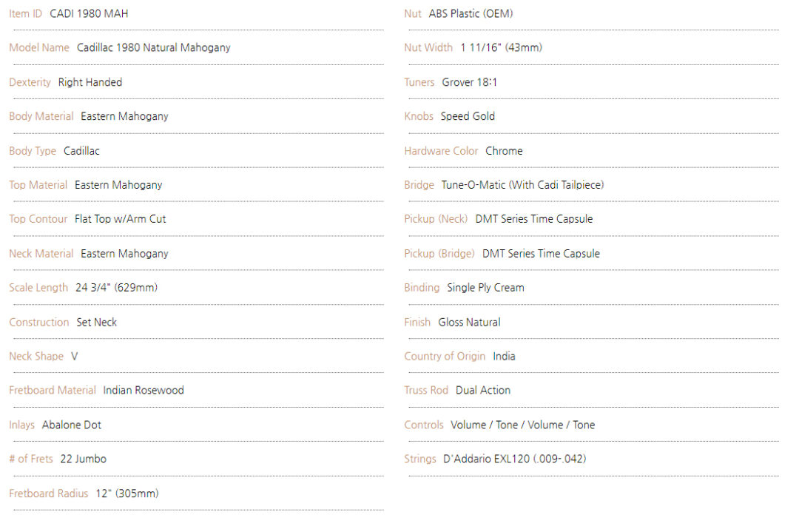Click Bridge Tune-O-Matic (With Cadi Tailpiece) text
This screenshot has height=532, width=799.
click(x=522, y=185)
